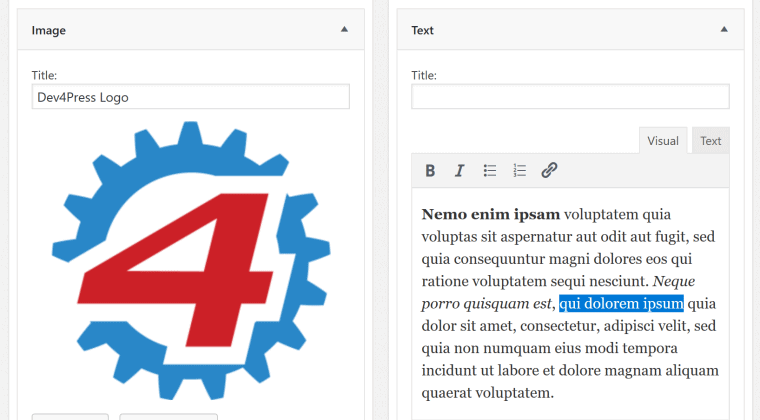Image resolution: width=760 pixels, height=420 pixels.
Task: Insert a link with chain icon
Action: 549,171
